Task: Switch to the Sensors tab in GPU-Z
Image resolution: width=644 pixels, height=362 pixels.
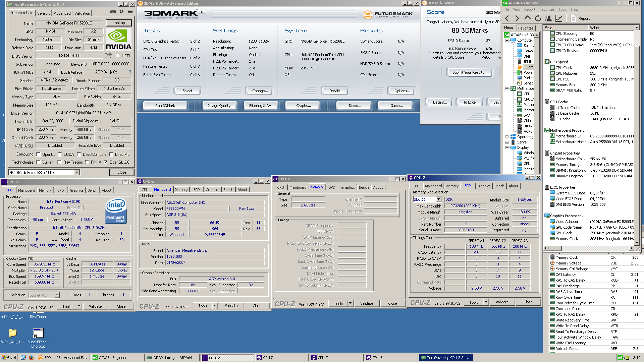Action: click(44, 13)
